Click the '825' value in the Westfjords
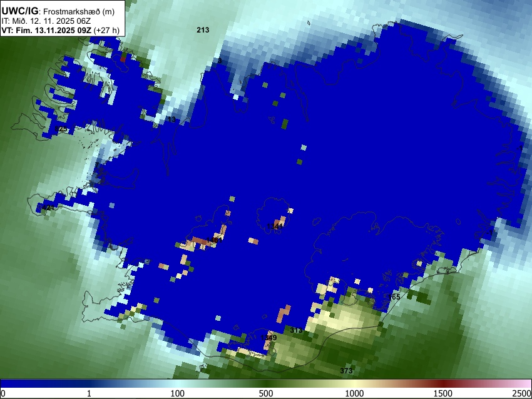The image size is (532, 399). pyautogui.click(x=61, y=129)
